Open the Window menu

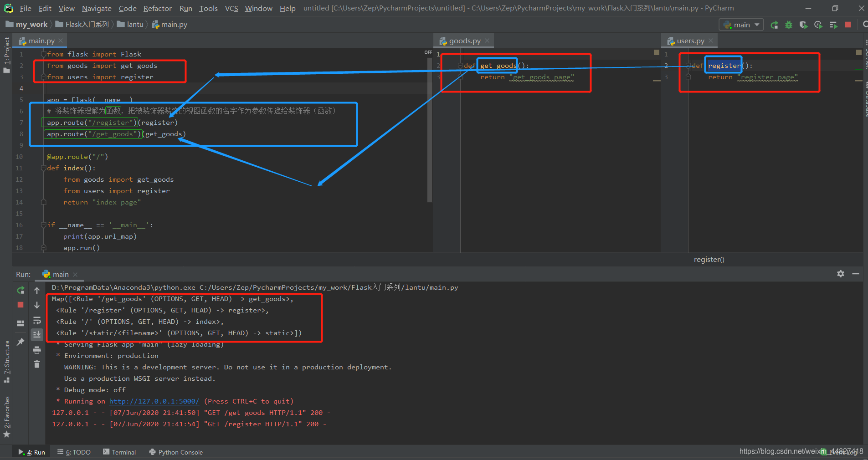click(258, 8)
